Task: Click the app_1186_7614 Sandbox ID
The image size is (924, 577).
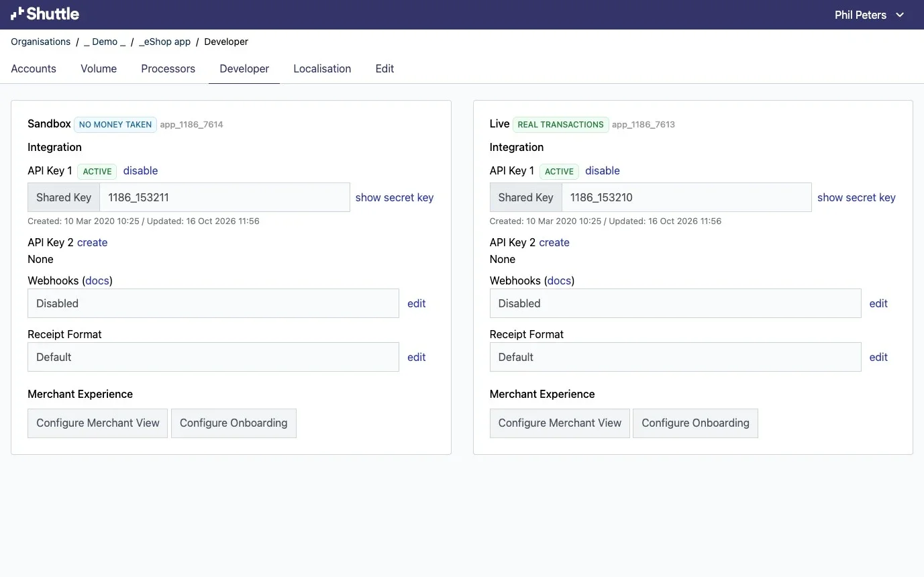Action: (191, 124)
